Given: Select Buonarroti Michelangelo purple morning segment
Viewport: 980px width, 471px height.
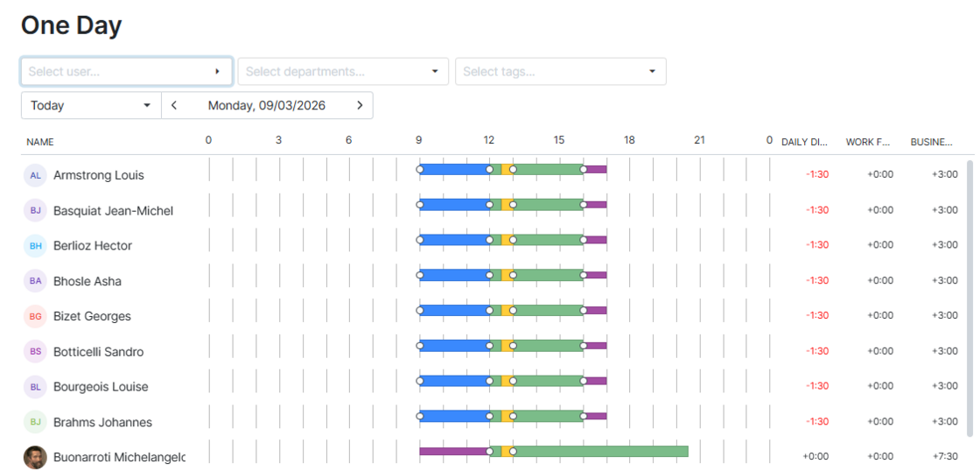Looking at the screenshot, I should pos(454,452).
